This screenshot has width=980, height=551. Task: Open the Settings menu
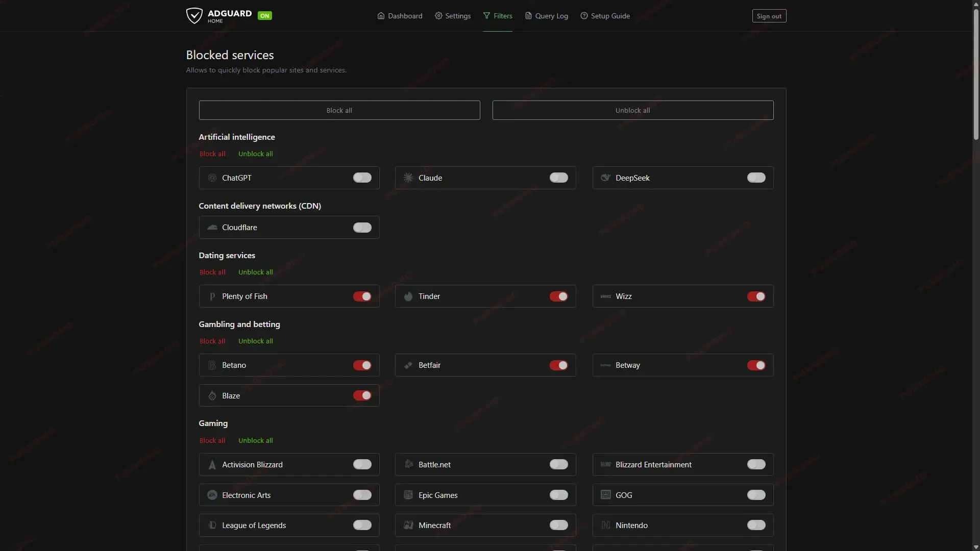453,16
